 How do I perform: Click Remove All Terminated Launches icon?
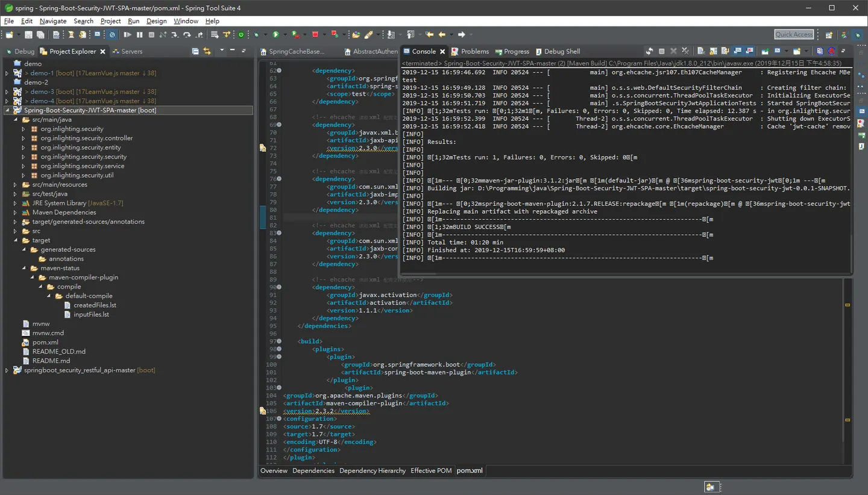click(685, 51)
